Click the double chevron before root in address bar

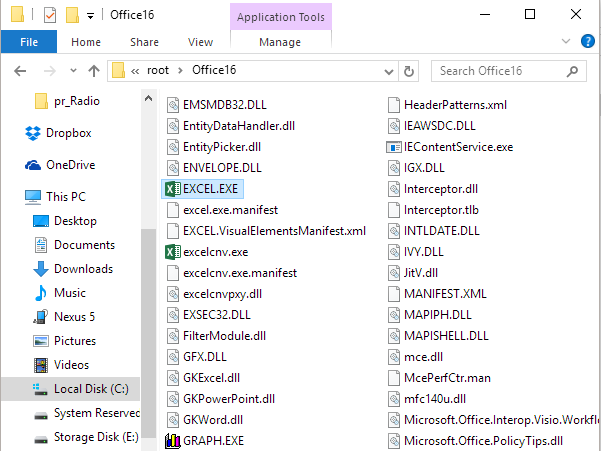pyautogui.click(x=135, y=71)
